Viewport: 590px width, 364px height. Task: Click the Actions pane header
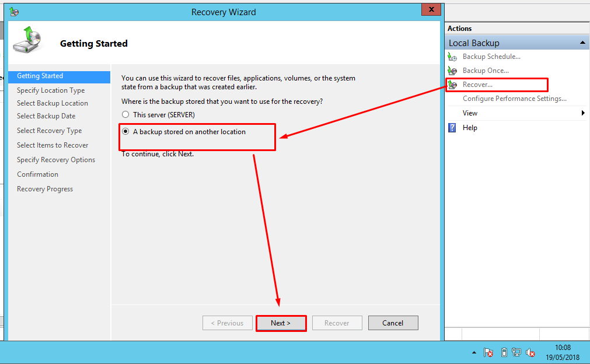(x=517, y=29)
